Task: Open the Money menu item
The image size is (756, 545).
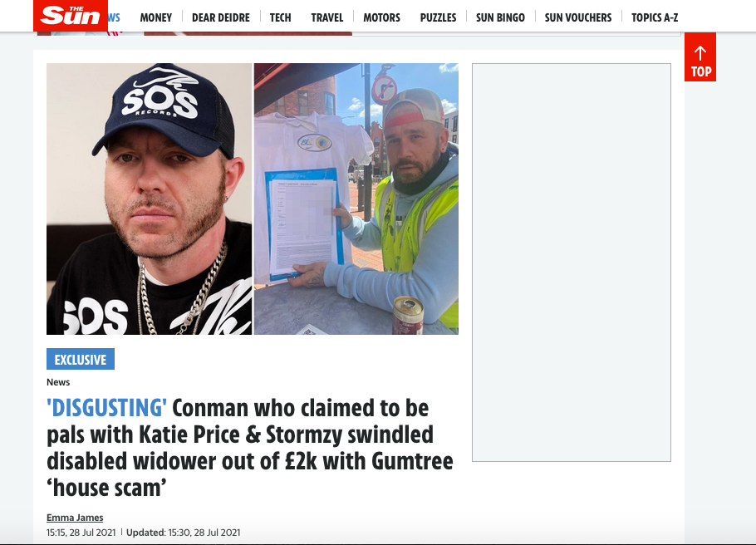Action: [155, 17]
